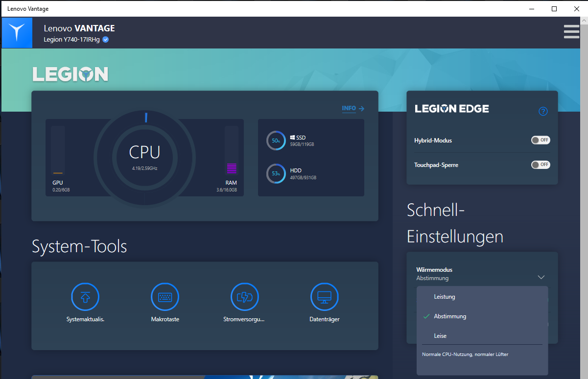Viewport: 588px width, 379px height.
Task: Click the verified badge next to Legion Y740-17IRHg
Action: (106, 40)
